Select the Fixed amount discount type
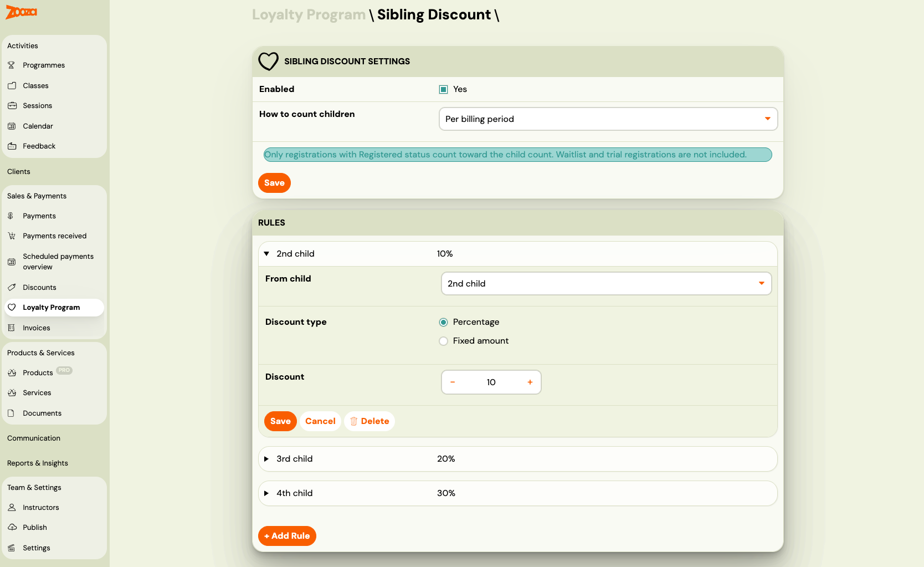Image resolution: width=924 pixels, height=567 pixels. [443, 341]
